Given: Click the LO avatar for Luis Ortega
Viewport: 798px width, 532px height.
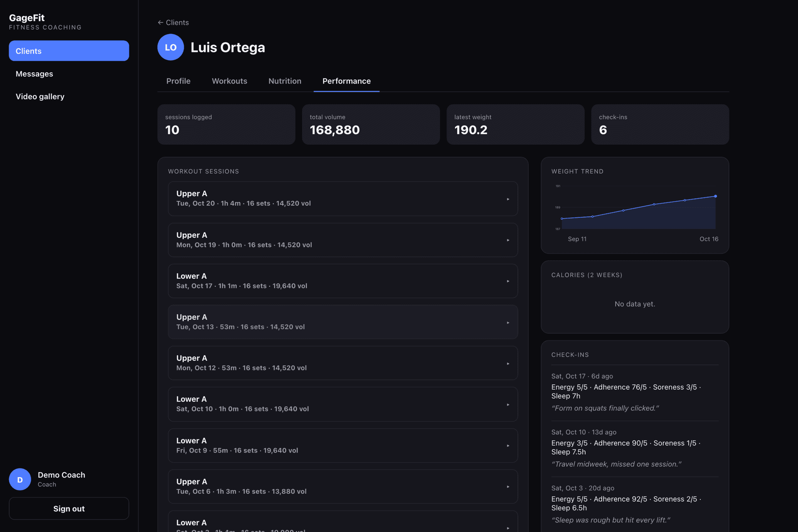Looking at the screenshot, I should click(x=170, y=47).
